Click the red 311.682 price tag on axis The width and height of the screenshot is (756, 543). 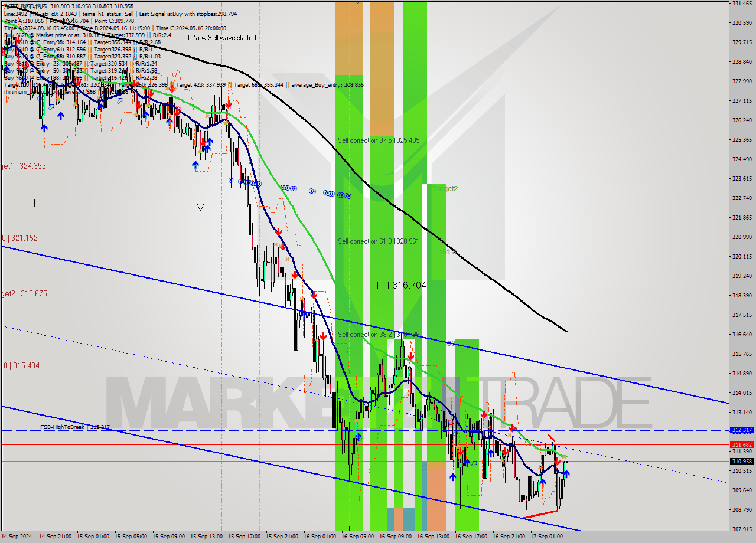(x=742, y=444)
